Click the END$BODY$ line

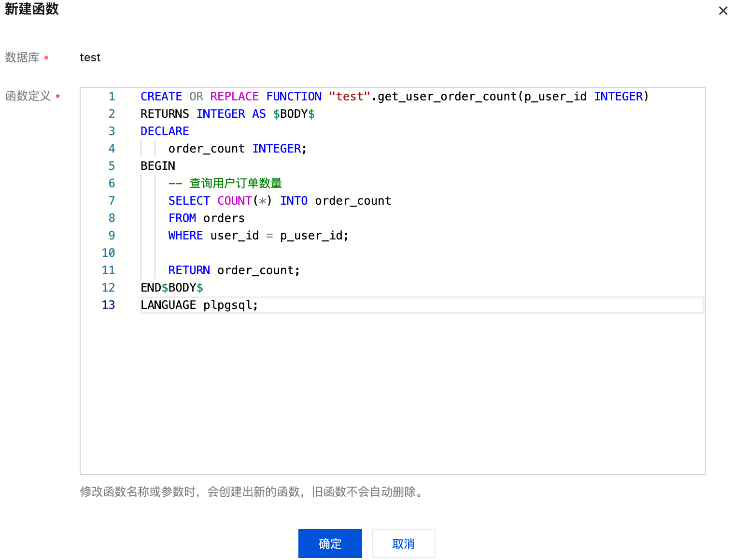pos(171,288)
